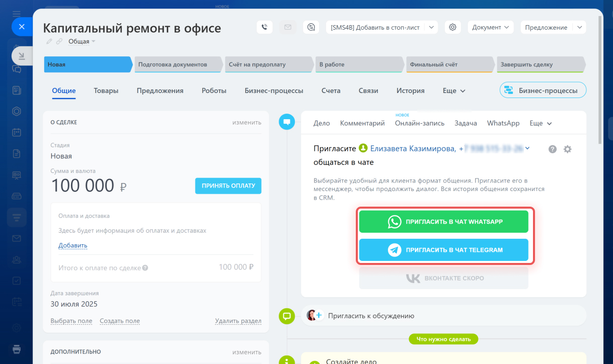
Task: Click the chat bubble icon in the header
Action: pos(311,27)
